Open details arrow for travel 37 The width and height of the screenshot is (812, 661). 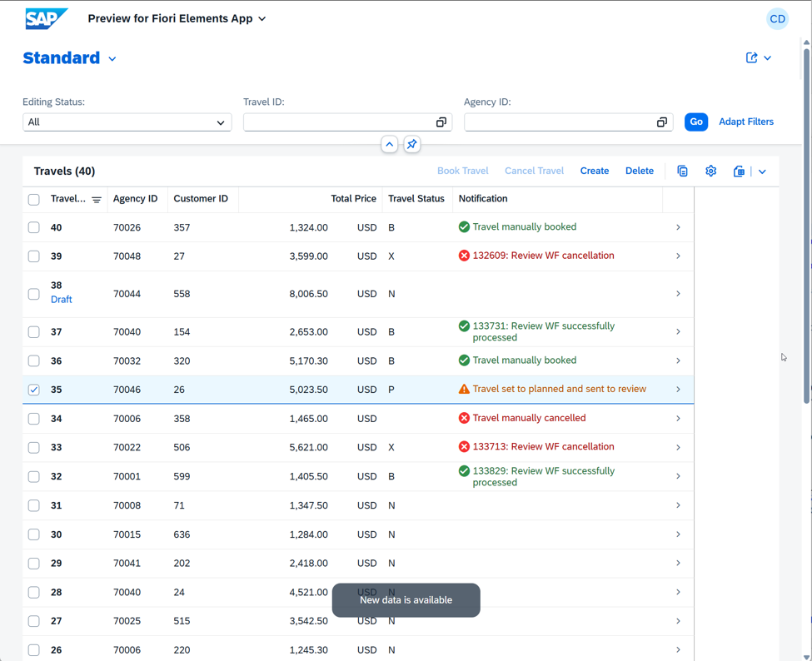tap(678, 332)
